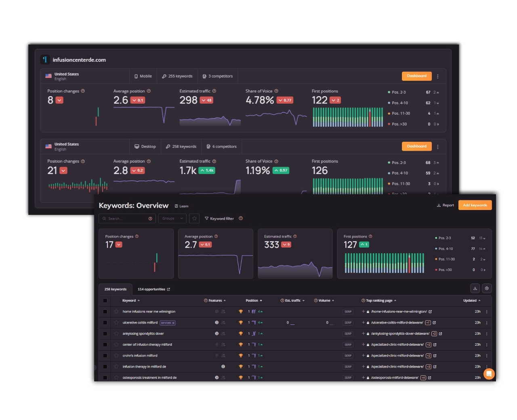Sort by the Est. traffic column arrow
The width and height of the screenshot is (517, 420).
(303, 300)
